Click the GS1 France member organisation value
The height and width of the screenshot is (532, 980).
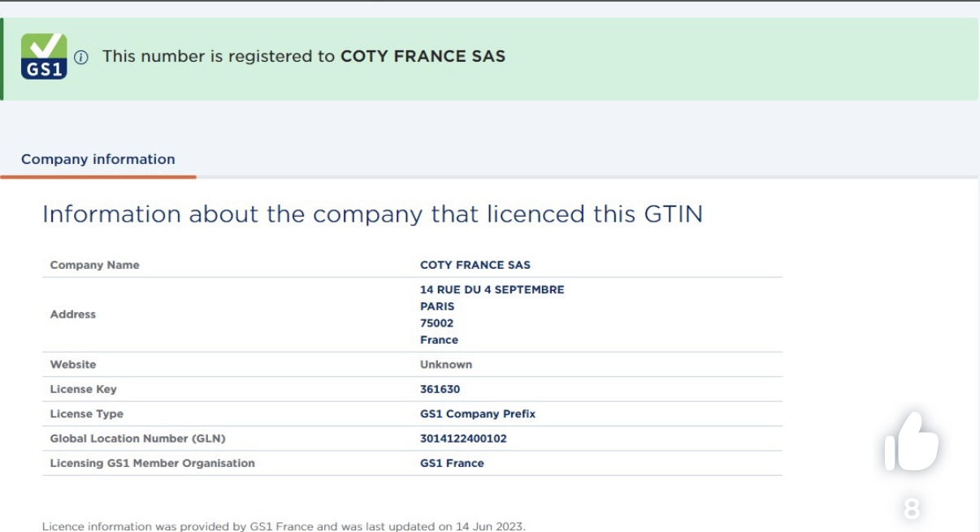tap(452, 463)
